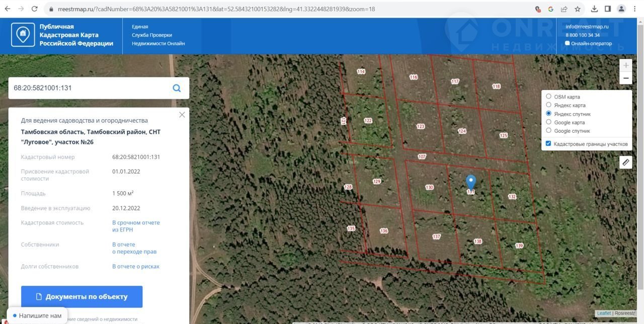Screen dimensions: 644x324
Task: Close the parcel info panel
Action: point(182,115)
